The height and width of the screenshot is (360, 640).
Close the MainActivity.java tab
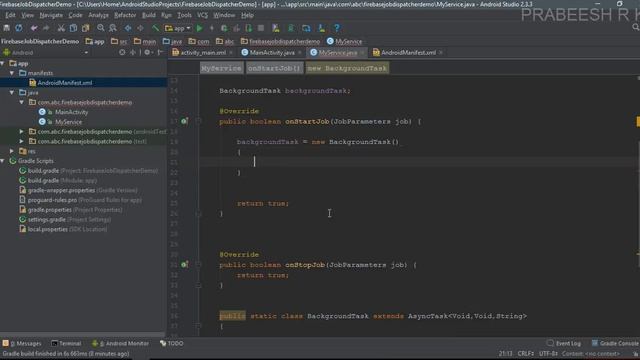point(300,53)
